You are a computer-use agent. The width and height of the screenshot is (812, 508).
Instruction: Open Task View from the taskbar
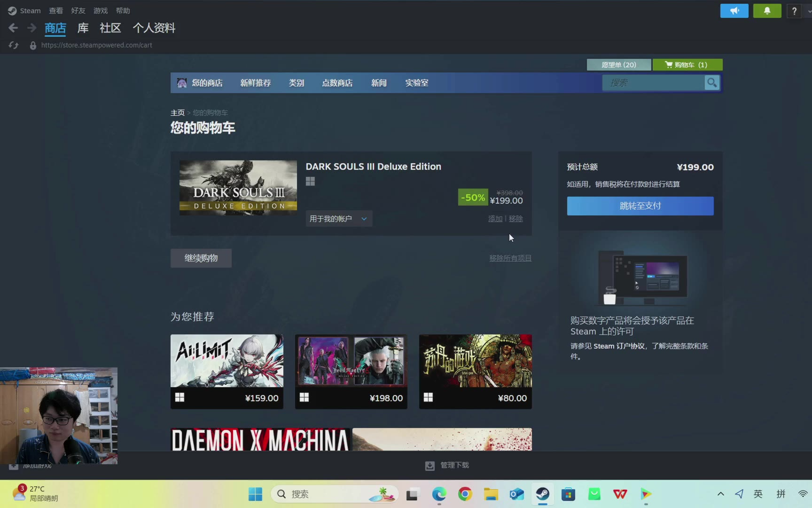tap(412, 494)
